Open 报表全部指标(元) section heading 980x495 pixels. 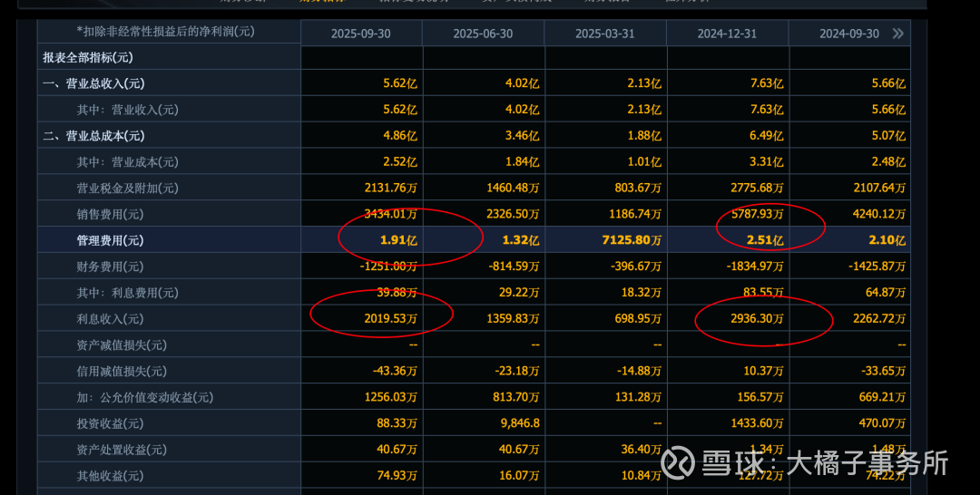click(x=87, y=57)
